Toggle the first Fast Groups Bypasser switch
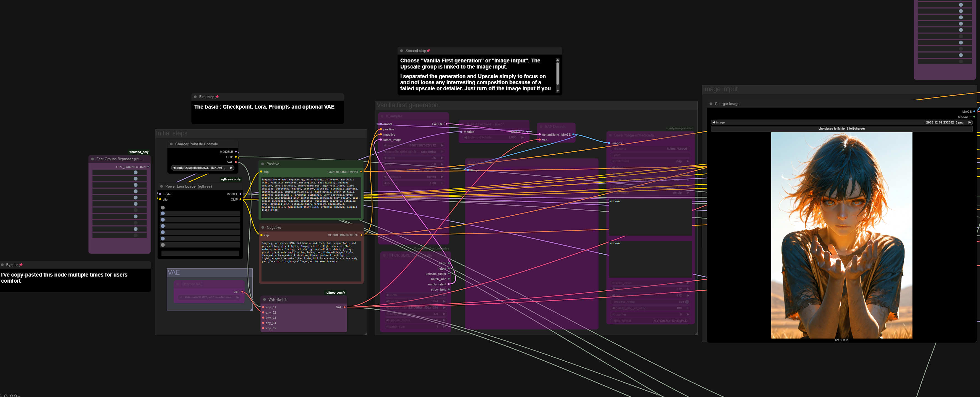980x397 pixels. (x=135, y=173)
